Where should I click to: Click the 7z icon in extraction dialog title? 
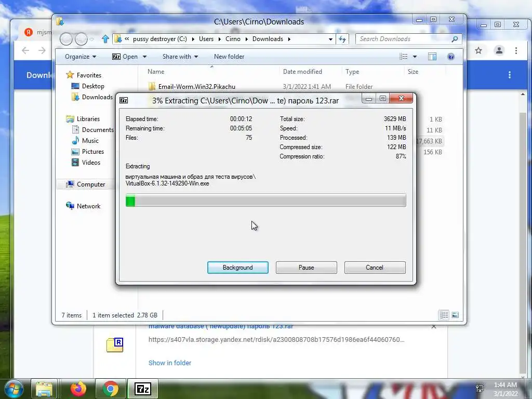click(x=124, y=100)
